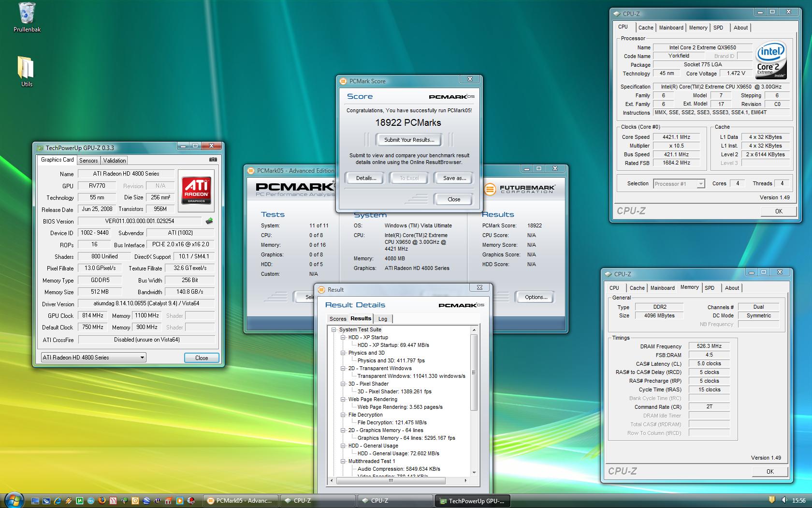Click the vertical scrollbar in Result Details
812x508 pixels.
click(474, 373)
